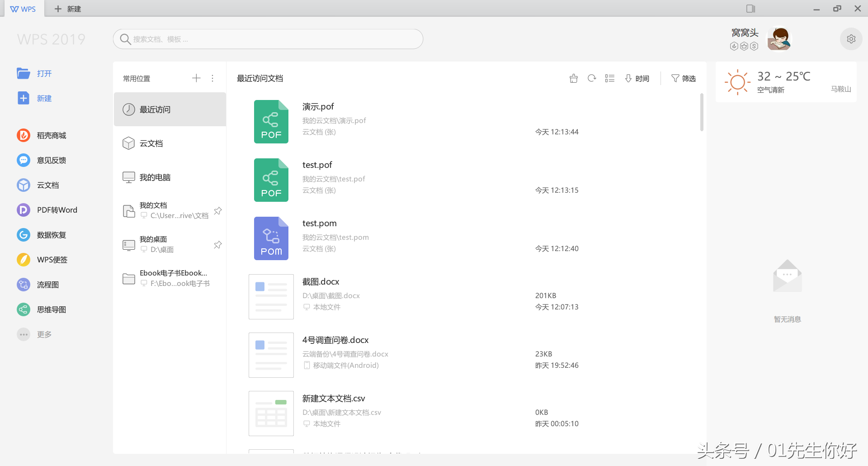
Task: Add a new common location with plus icon
Action: [x=196, y=78]
